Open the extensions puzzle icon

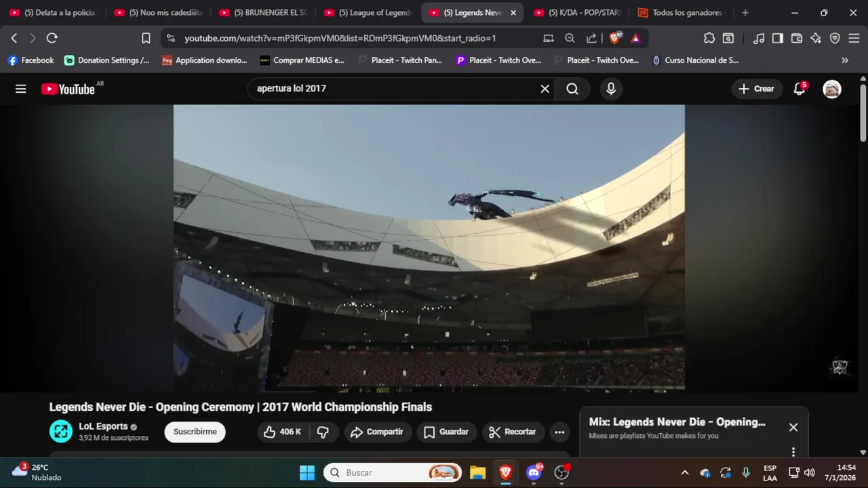[x=709, y=38]
